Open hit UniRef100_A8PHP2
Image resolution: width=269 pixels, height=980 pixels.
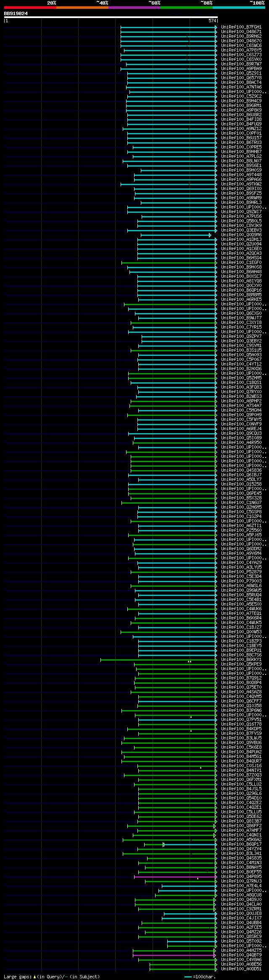coord(241,401)
